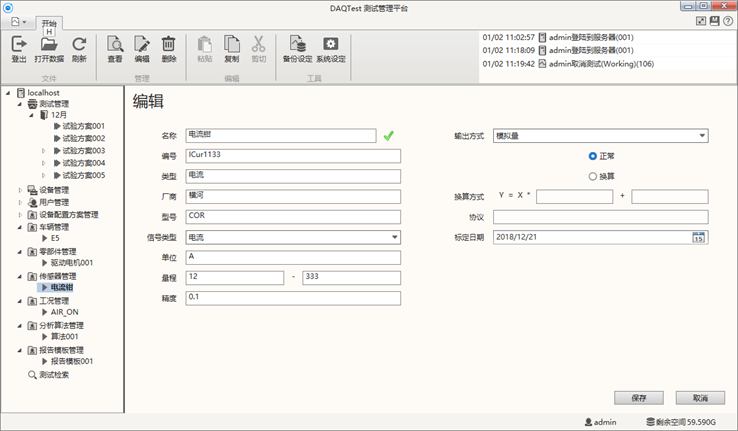
Task: Click the 保存 button
Action: [638, 397]
